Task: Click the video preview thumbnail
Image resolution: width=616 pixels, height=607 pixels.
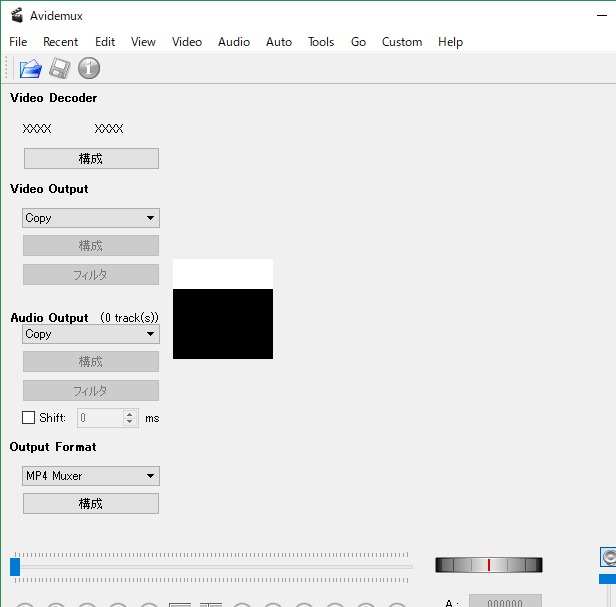Action: point(223,309)
